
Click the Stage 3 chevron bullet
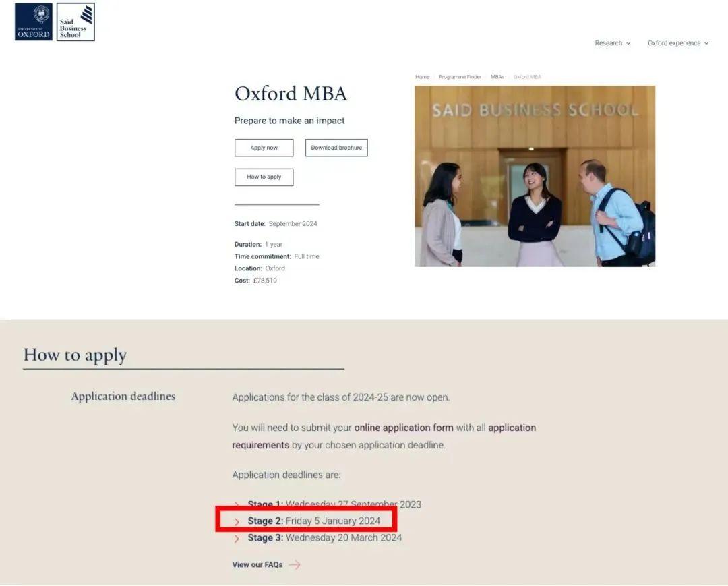[237, 539]
